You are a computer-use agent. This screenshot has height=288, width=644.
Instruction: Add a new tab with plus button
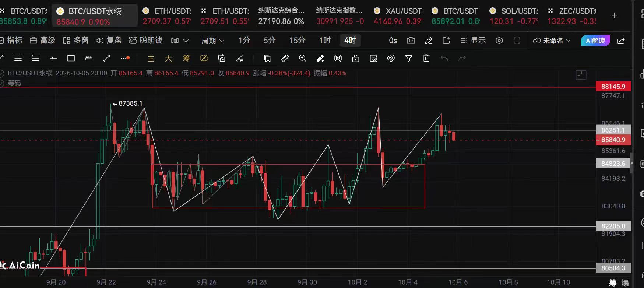pyautogui.click(x=614, y=15)
